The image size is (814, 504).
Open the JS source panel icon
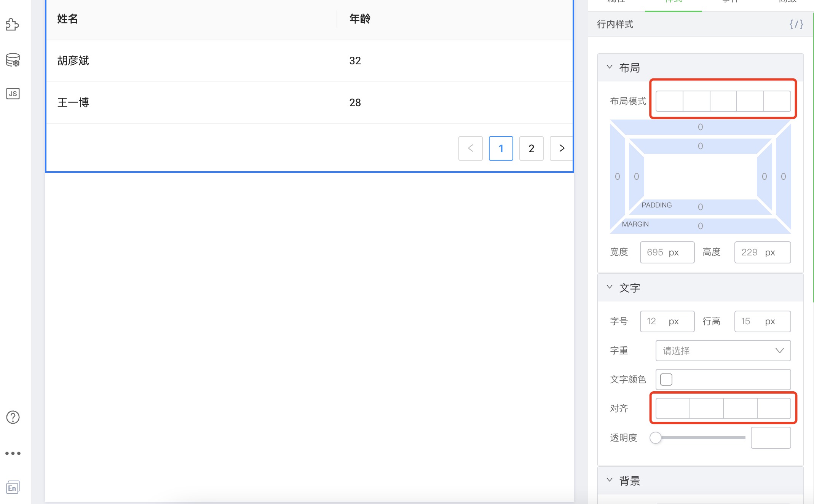pos(13,94)
